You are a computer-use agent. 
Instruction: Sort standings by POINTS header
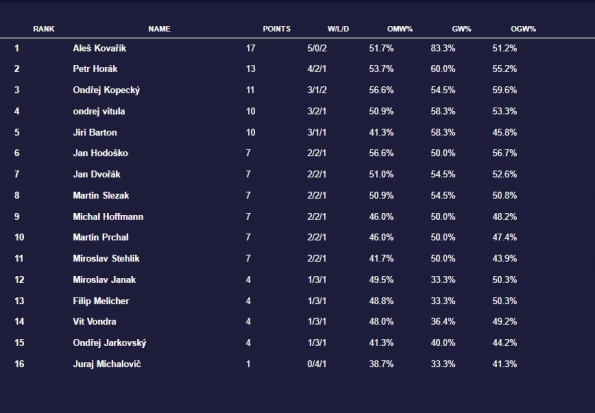[276, 29]
